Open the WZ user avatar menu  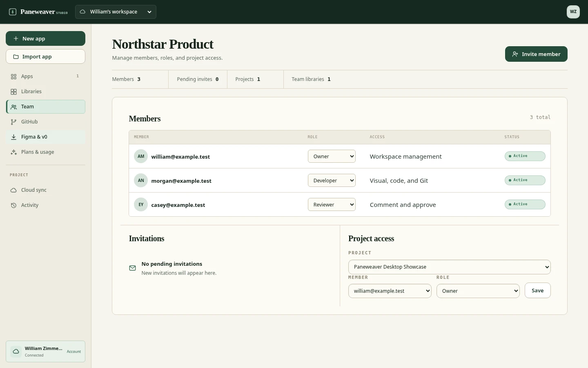point(573,12)
